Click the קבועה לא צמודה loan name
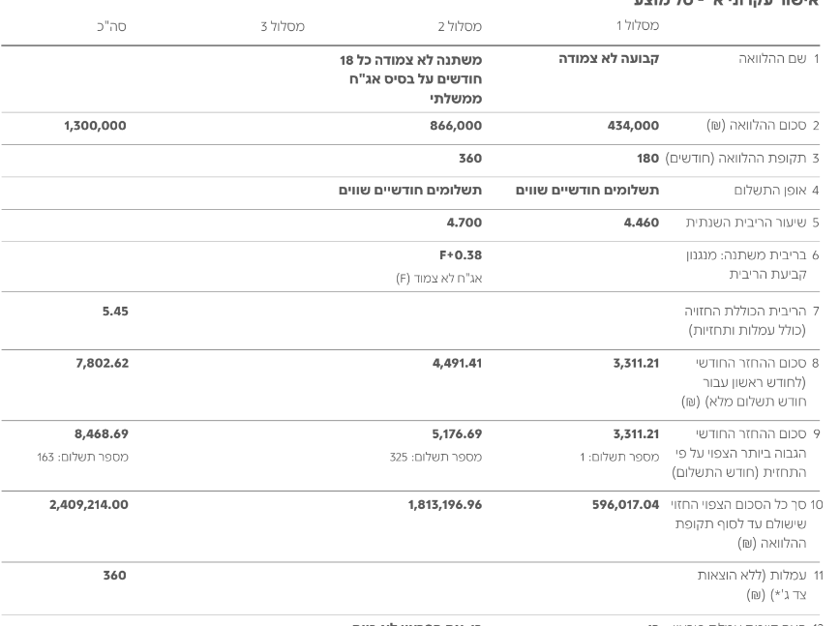This screenshot has height=626, width=840. (609, 59)
